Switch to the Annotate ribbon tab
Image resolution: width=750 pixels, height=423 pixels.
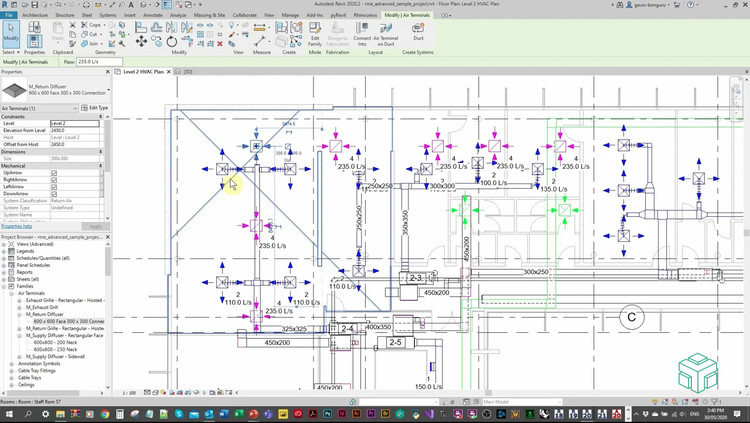coord(153,15)
